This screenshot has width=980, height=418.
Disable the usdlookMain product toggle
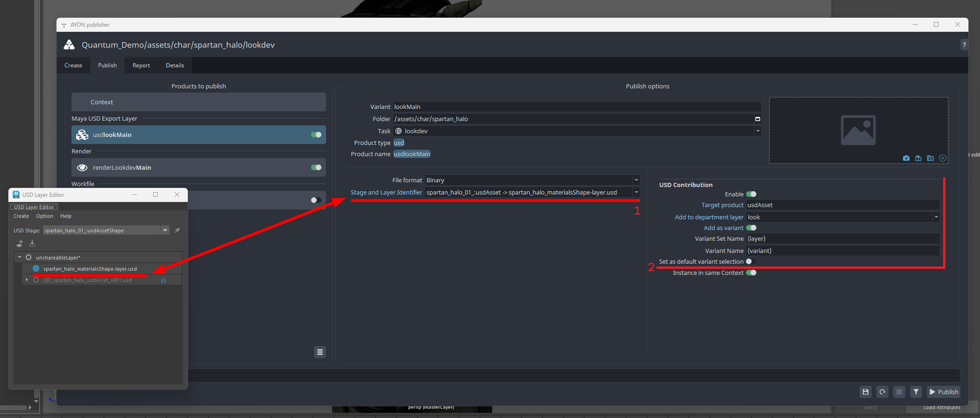(316, 135)
